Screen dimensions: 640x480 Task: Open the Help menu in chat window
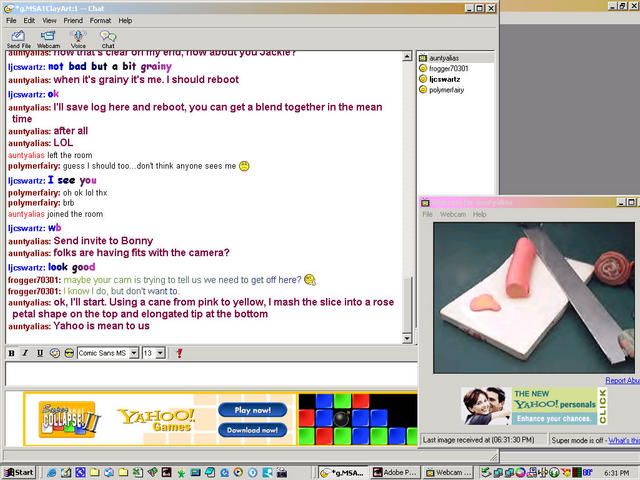(x=125, y=20)
